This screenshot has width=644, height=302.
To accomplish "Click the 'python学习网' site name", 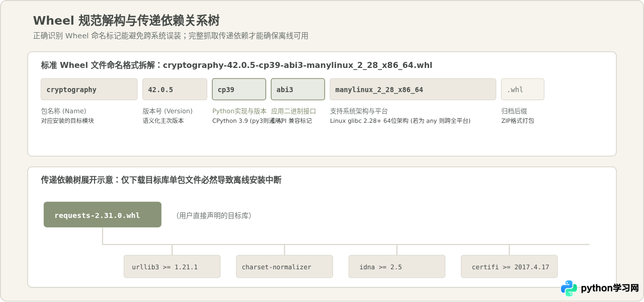I will click(x=610, y=288).
